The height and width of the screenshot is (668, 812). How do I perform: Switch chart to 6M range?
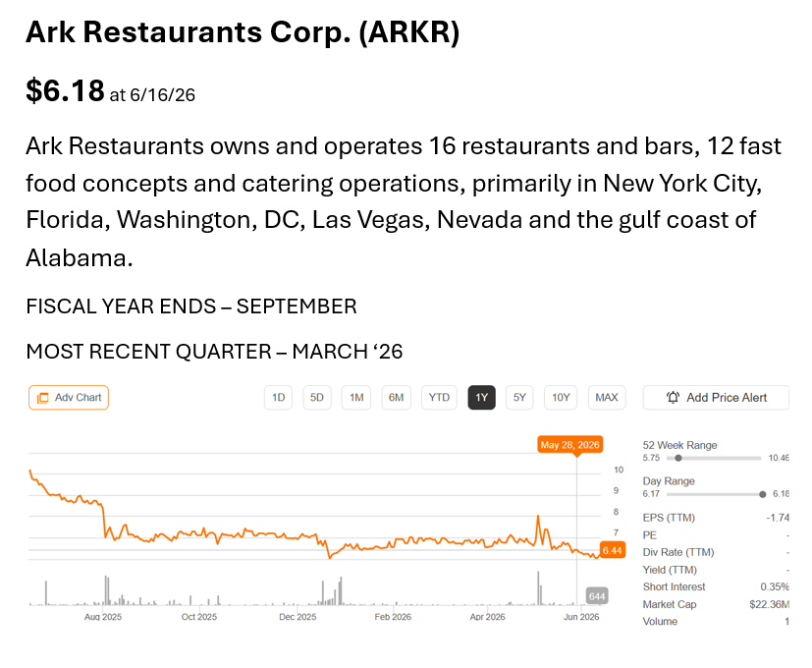point(396,398)
